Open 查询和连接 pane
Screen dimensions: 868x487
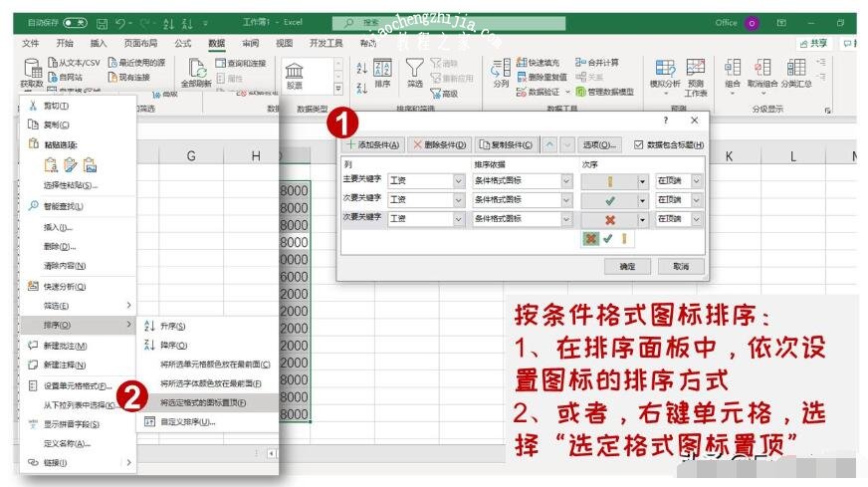(240, 63)
